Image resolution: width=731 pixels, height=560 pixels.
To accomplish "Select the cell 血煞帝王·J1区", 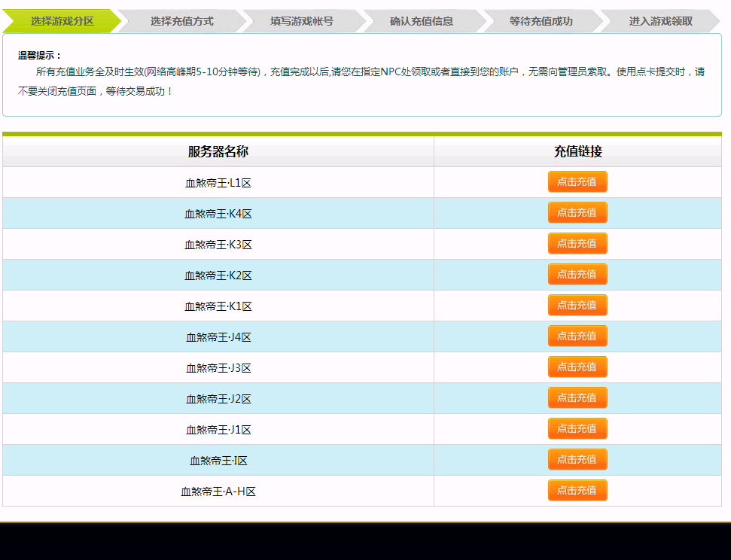I will coord(218,430).
